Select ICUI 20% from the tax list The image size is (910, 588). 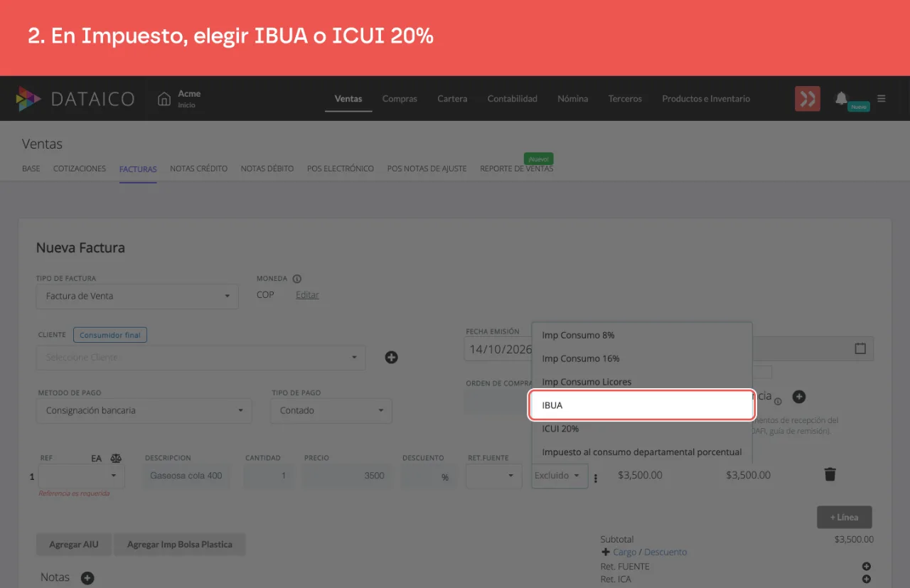click(x=642, y=429)
